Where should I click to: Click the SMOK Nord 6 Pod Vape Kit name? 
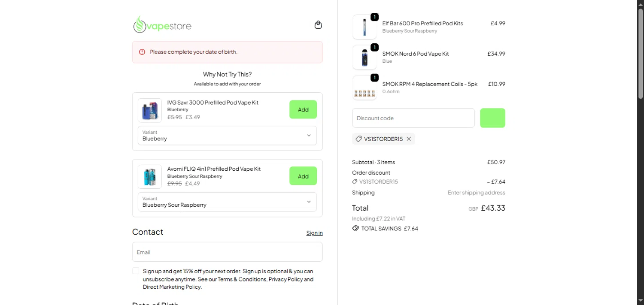point(416,54)
